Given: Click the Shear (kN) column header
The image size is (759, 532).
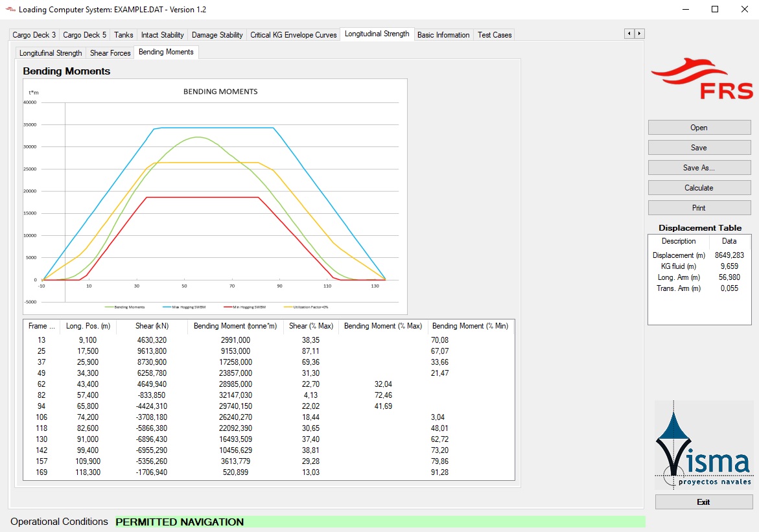Looking at the screenshot, I should (x=152, y=326).
